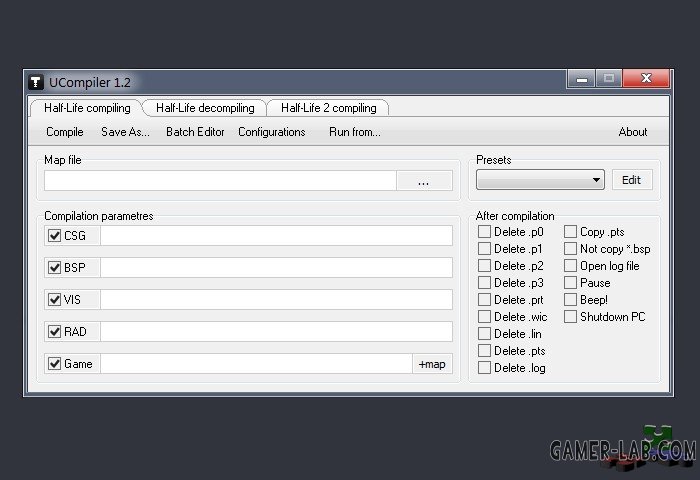Uncheck the Game checkbox
700x480 pixels.
(x=54, y=363)
